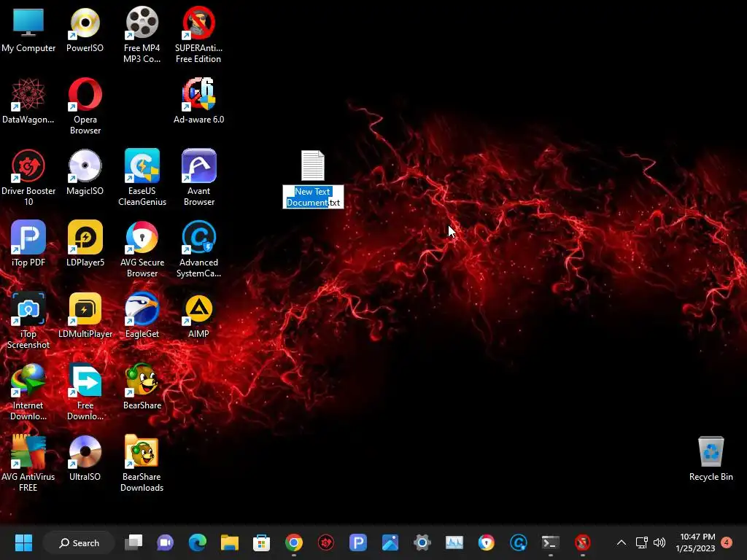Image resolution: width=747 pixels, height=560 pixels.
Task: Select the UltraISO desktop shortcut
Action: 85,458
